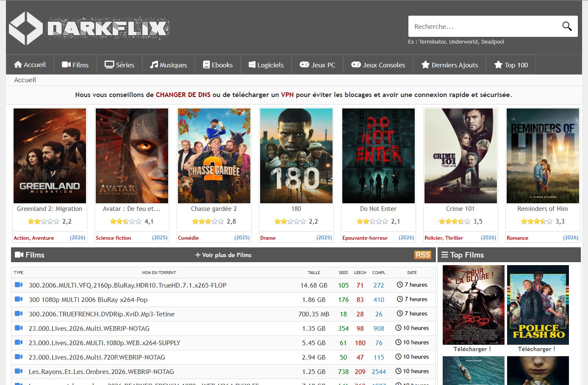
Task: Click the Epouvante-horreur genre text
Action: pos(365,238)
